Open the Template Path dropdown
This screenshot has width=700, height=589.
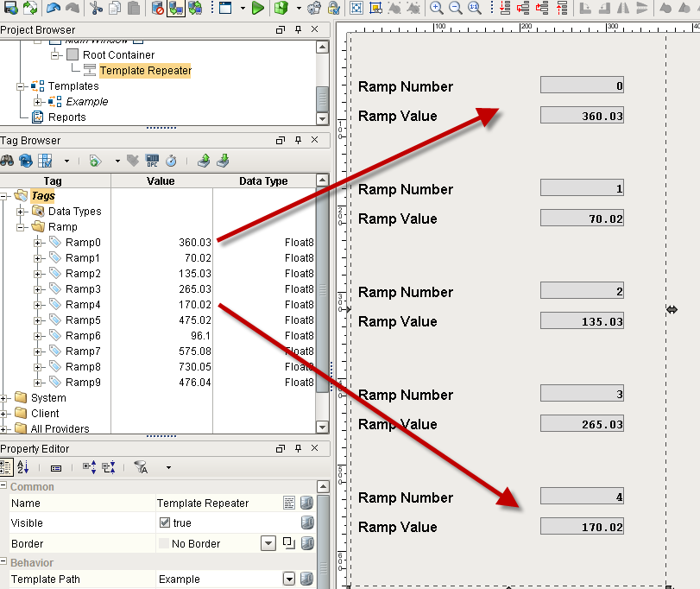[x=291, y=579]
